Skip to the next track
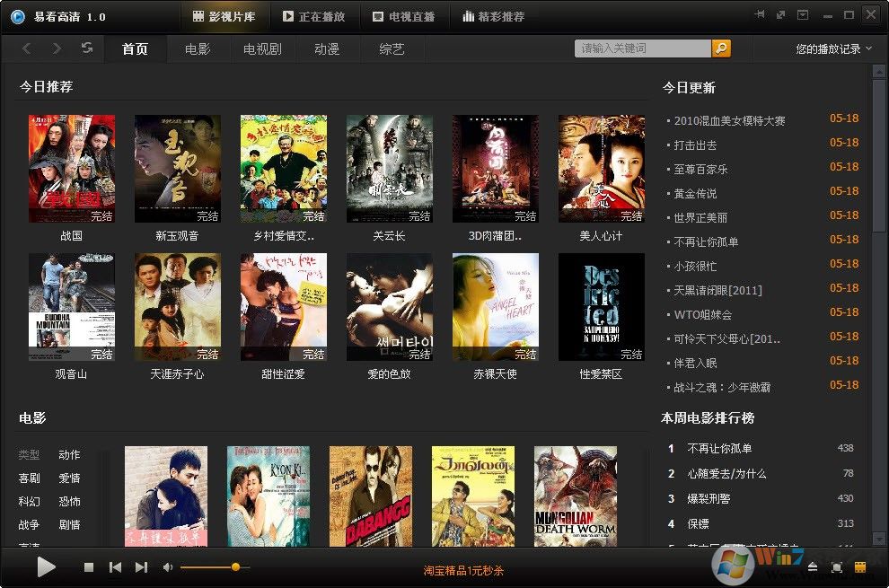The width and height of the screenshot is (889, 588). (141, 567)
